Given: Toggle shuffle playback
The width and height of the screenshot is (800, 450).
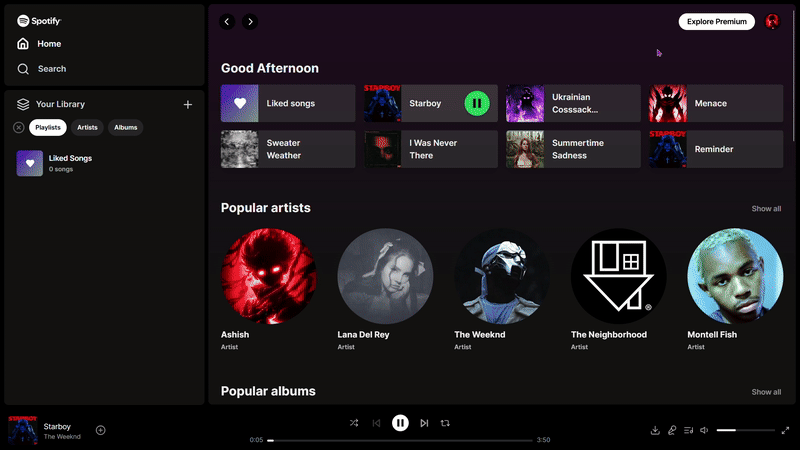Looking at the screenshot, I should (x=354, y=423).
